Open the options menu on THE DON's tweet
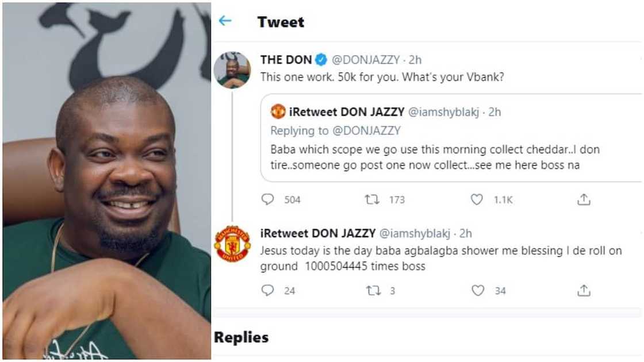 point(640,57)
